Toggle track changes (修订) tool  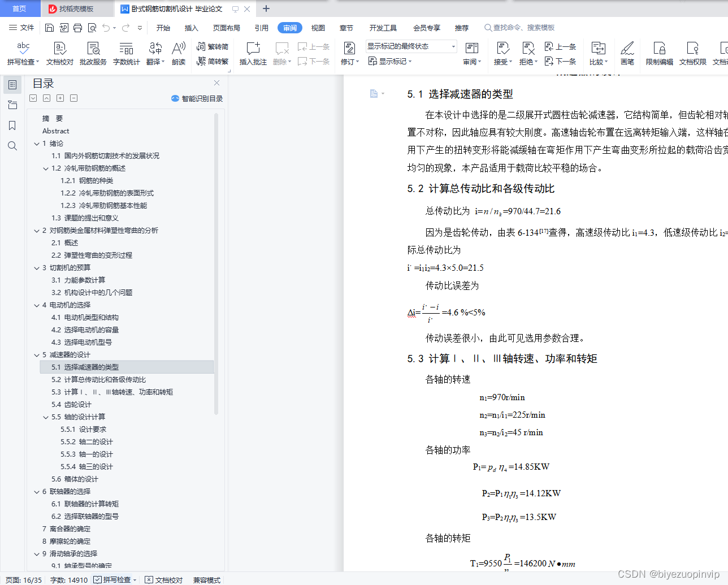(x=349, y=53)
